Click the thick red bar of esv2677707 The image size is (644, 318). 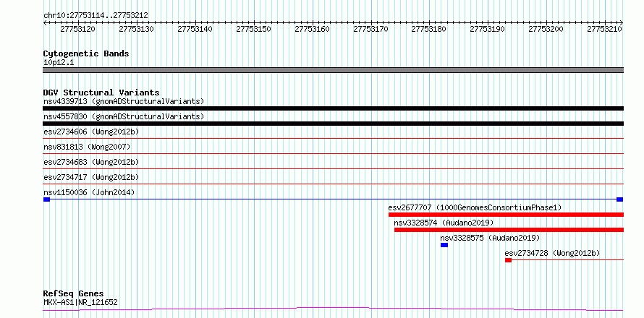click(506, 215)
